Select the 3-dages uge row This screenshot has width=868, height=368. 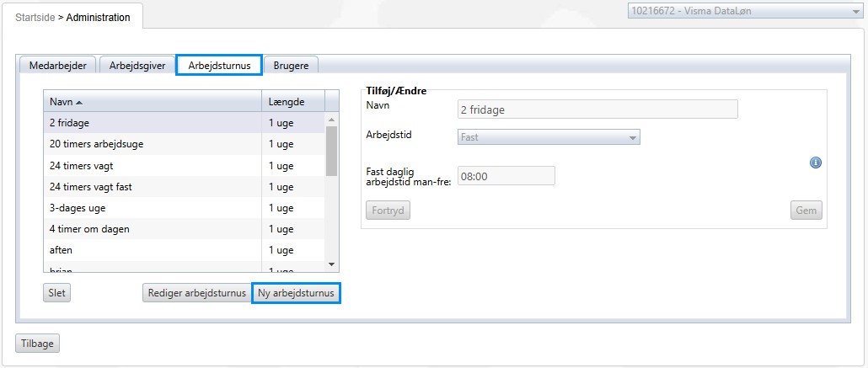(x=152, y=208)
